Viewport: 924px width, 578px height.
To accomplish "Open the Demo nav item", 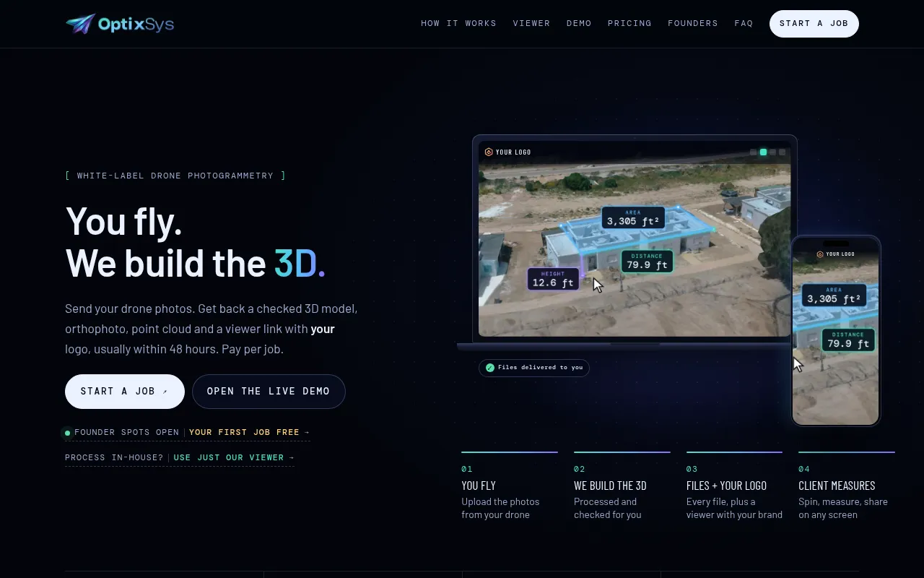I will (579, 24).
